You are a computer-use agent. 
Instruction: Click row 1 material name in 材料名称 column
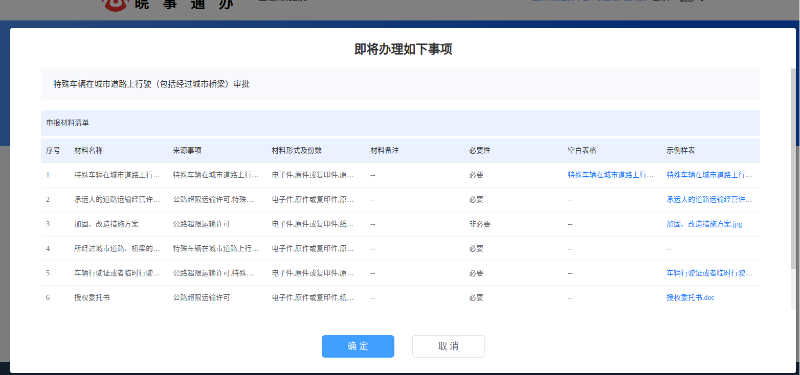click(117, 174)
